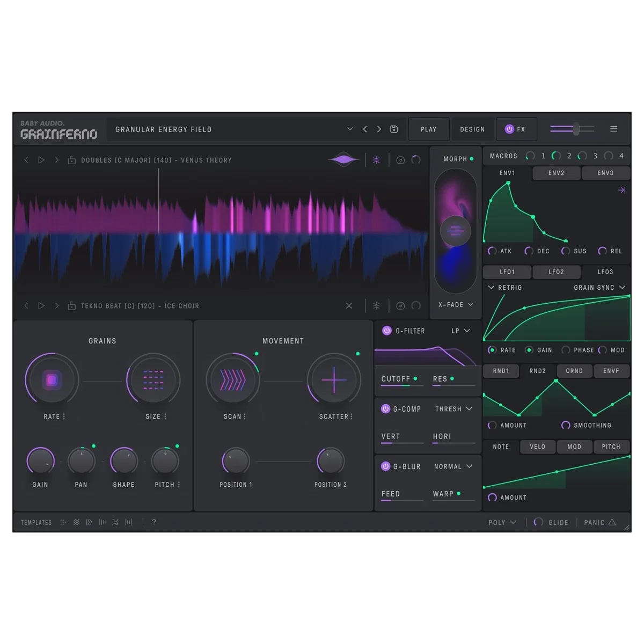Open the hamburger menu in top bar
644x644 pixels.
613,129
